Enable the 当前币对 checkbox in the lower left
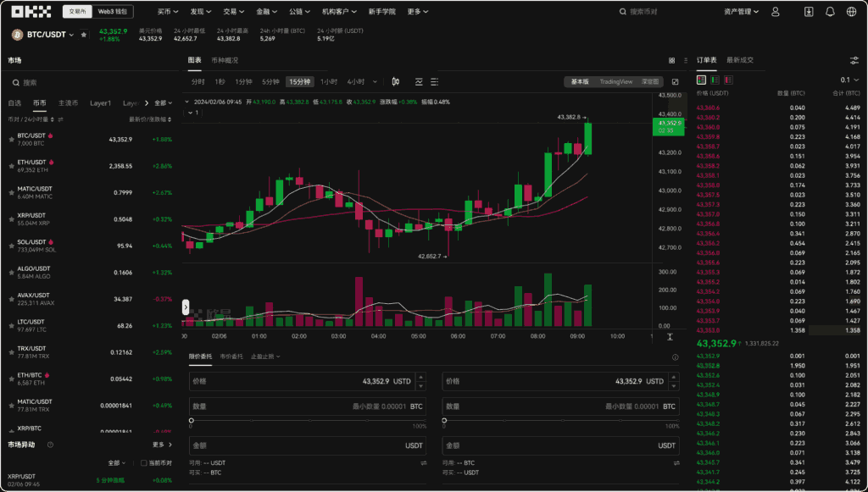 click(x=144, y=462)
